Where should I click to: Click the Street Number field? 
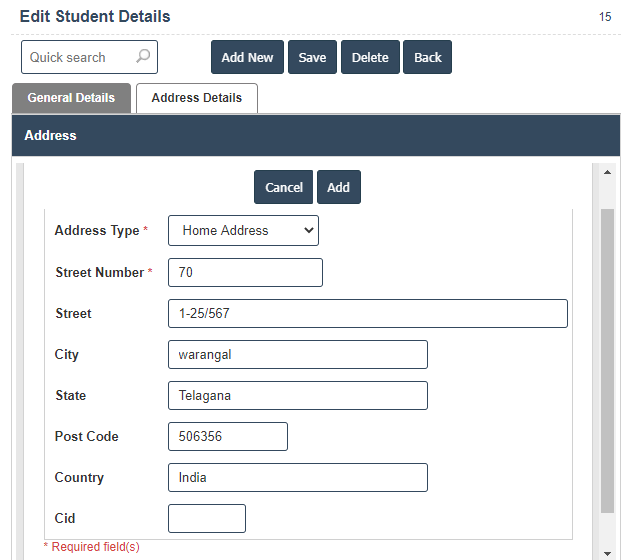tap(245, 272)
